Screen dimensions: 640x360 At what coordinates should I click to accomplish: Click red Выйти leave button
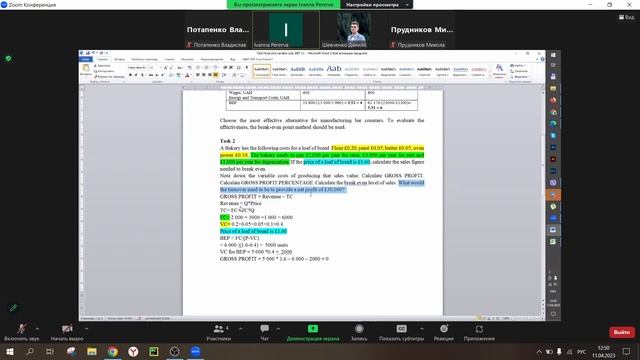point(622,332)
